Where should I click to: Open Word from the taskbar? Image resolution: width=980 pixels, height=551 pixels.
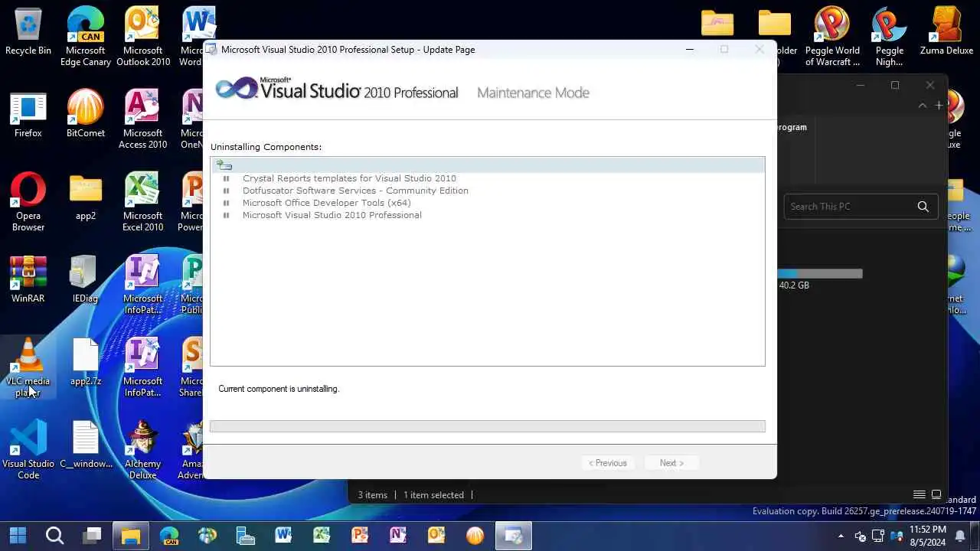283,535
